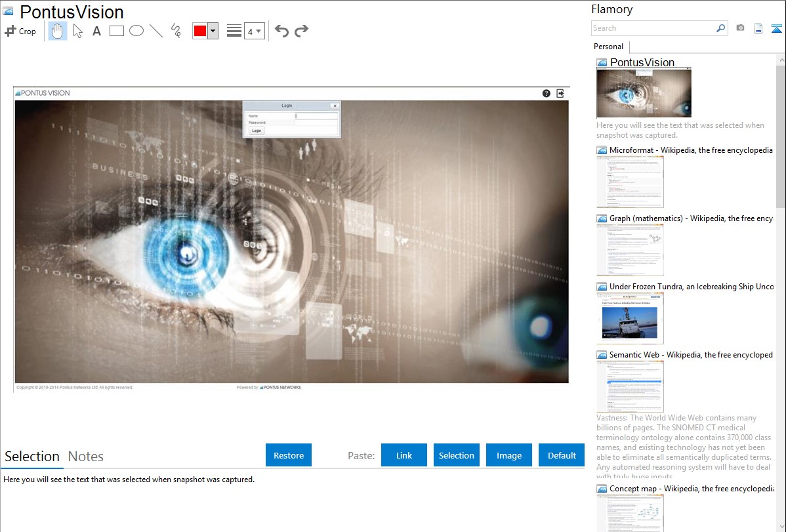Click the upload icon at the top right
Image resolution: width=786 pixels, height=532 pixels.
776,28
